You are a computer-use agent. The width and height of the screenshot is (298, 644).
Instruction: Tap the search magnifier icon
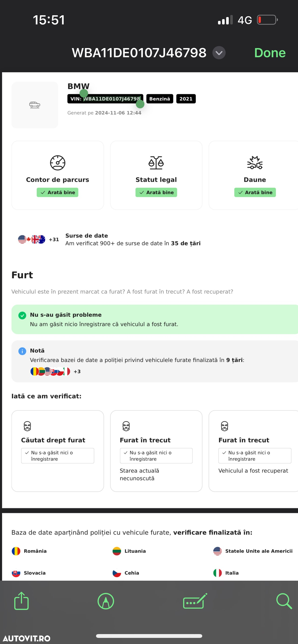point(284,601)
